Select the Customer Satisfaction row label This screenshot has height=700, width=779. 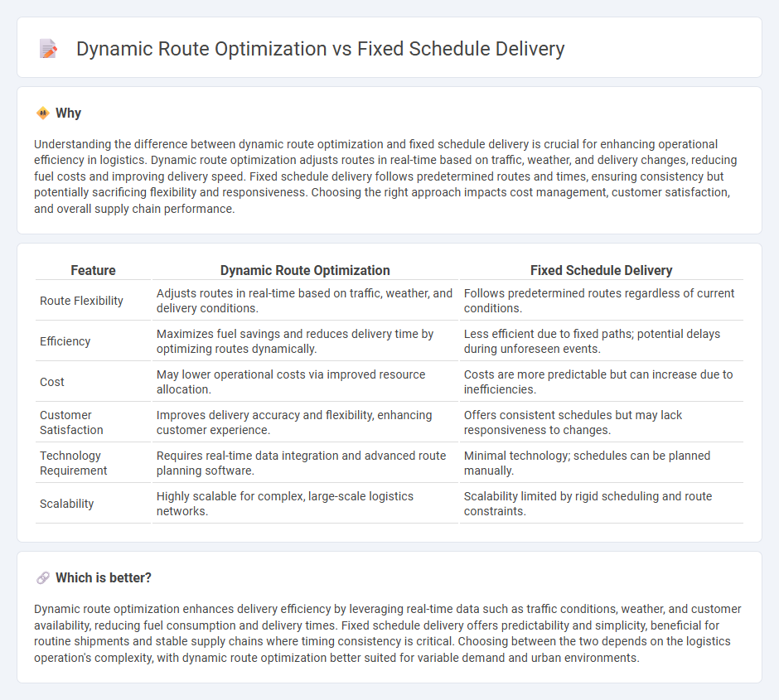click(71, 422)
